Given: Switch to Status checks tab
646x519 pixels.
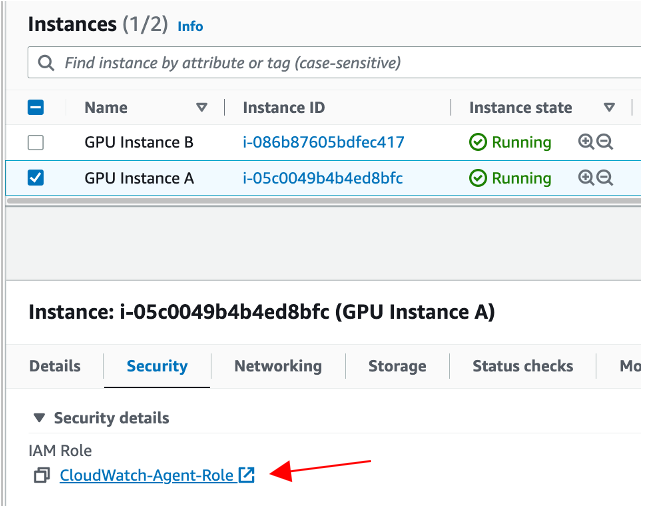Looking at the screenshot, I should pos(523,366).
